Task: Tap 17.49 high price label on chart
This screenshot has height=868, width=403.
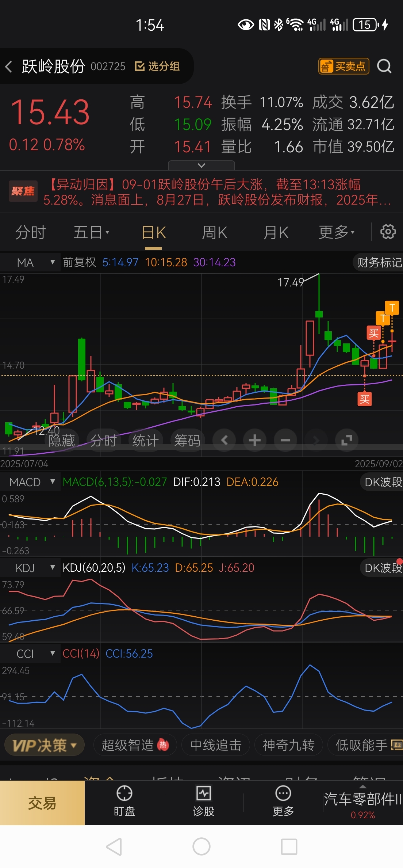Action: coord(291,282)
